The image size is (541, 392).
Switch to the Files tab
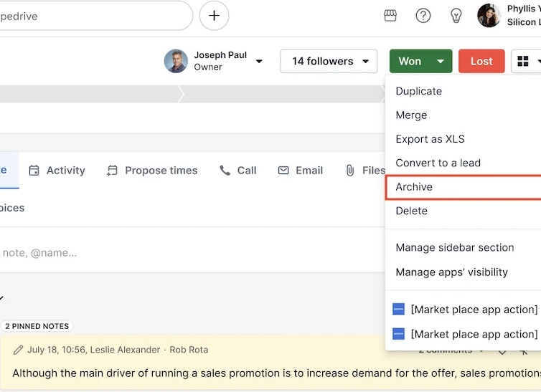pos(365,170)
